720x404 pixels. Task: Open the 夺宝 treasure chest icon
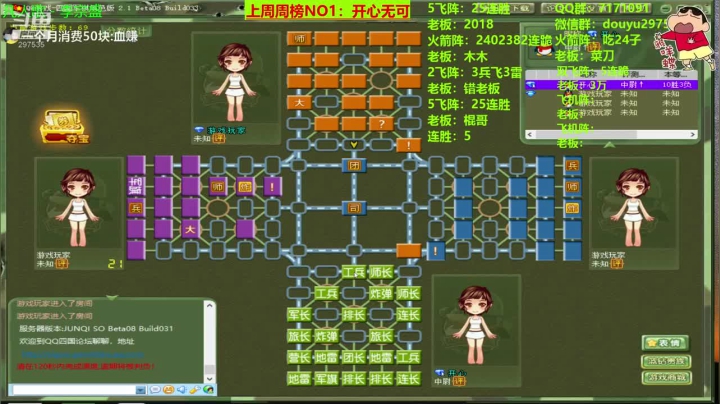[64, 126]
